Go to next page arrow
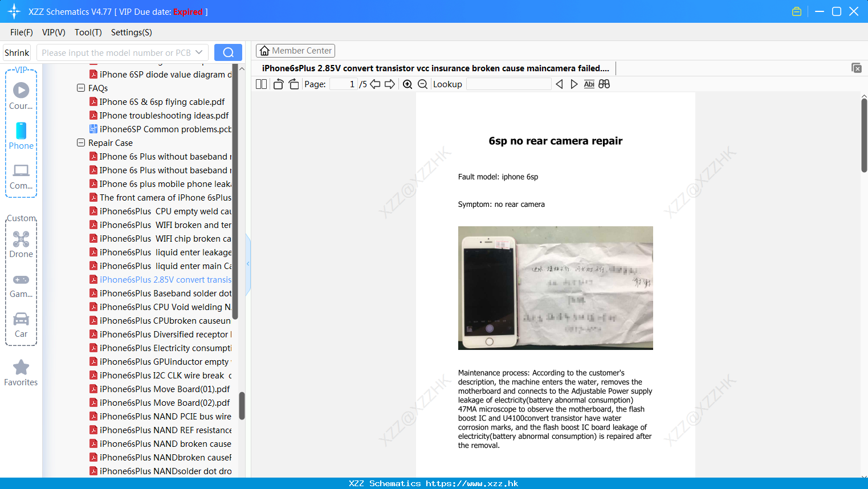Image resolution: width=868 pixels, height=489 pixels. (390, 84)
